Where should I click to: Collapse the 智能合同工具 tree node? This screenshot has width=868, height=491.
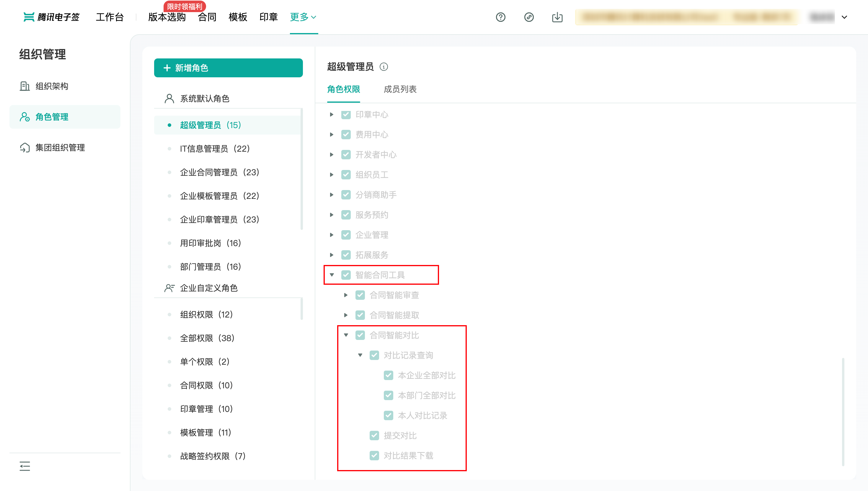(x=332, y=275)
